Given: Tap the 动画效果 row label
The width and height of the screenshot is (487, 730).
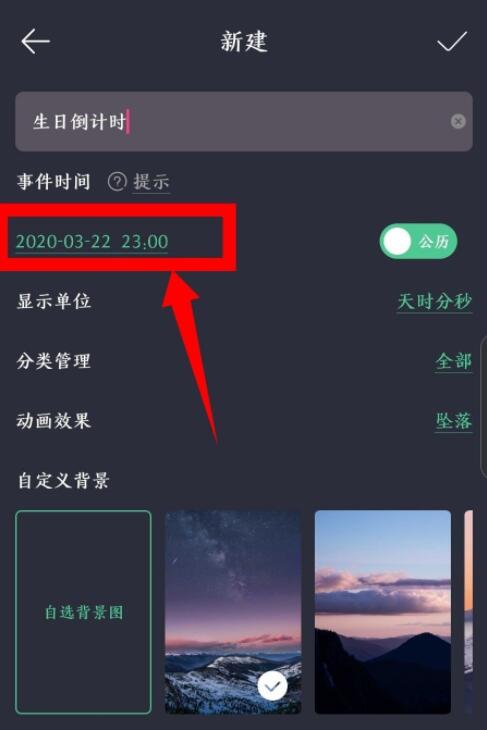Looking at the screenshot, I should click(x=54, y=421).
